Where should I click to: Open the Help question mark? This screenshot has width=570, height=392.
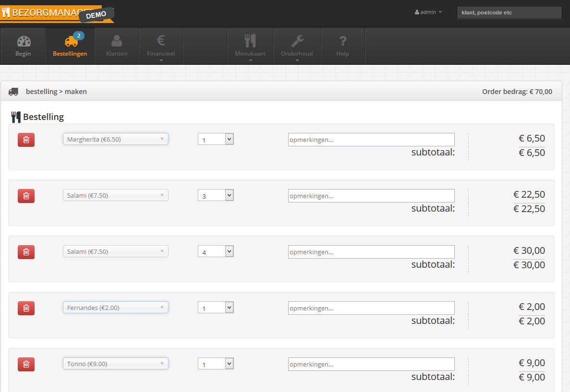pos(342,46)
